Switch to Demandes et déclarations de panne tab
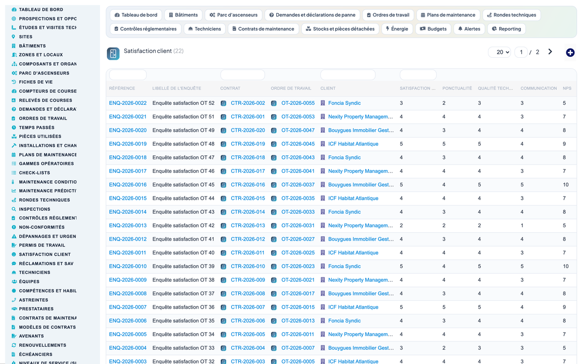 point(313,15)
